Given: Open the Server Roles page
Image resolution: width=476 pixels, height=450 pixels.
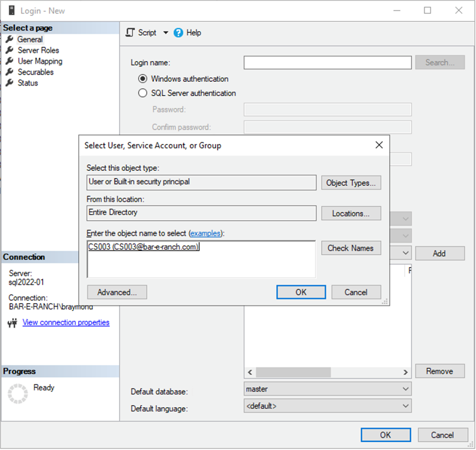Looking at the screenshot, I should point(38,50).
